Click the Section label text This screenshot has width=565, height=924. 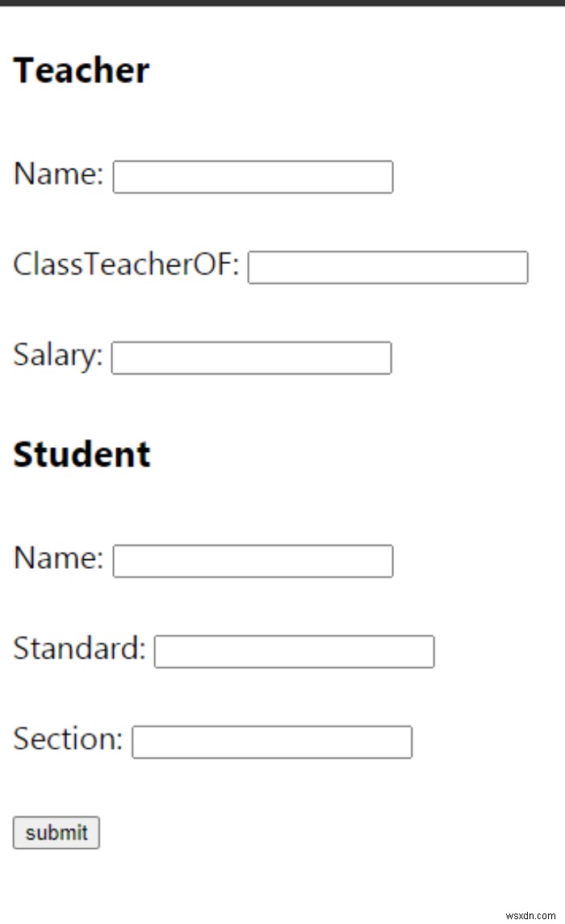(68, 738)
